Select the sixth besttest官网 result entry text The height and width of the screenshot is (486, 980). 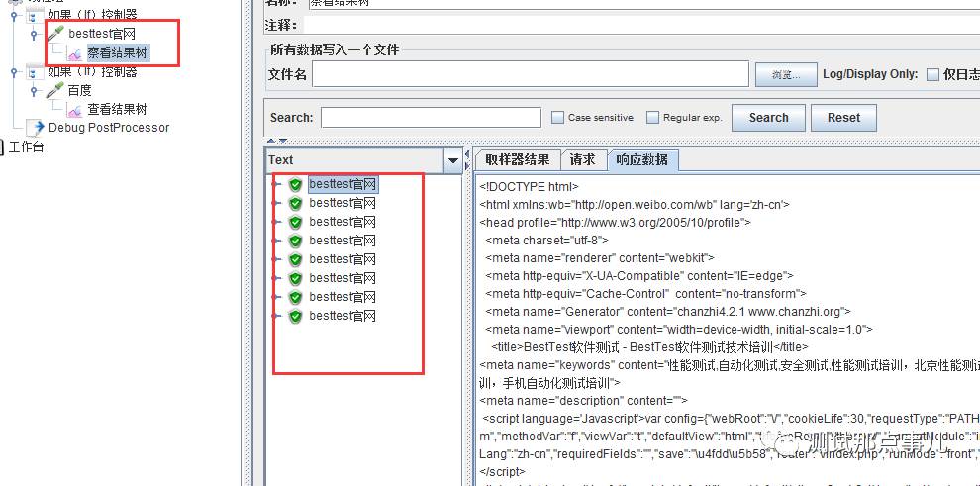pos(343,278)
